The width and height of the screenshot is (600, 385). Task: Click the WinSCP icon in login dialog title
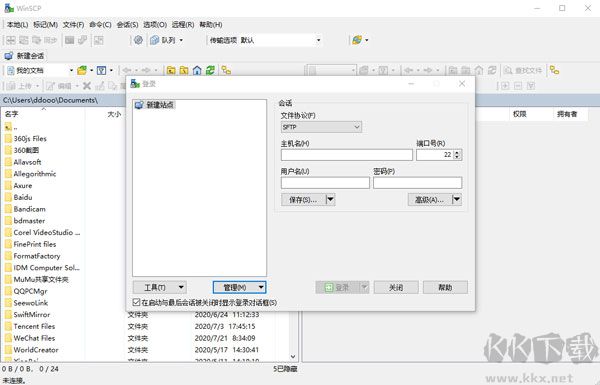(x=135, y=83)
